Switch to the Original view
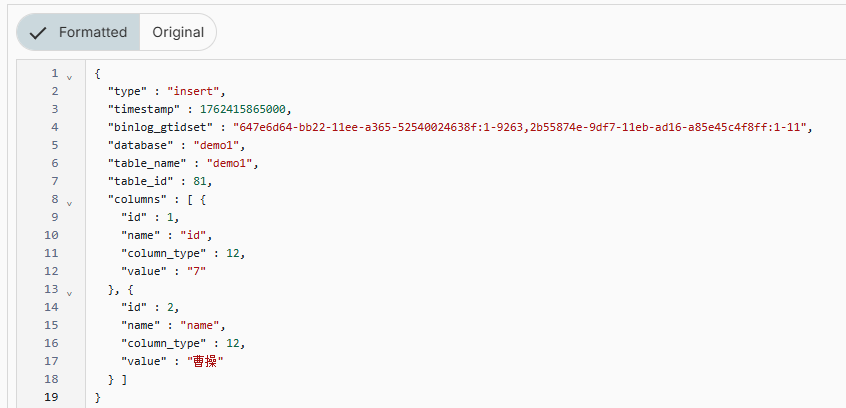The image size is (846, 408). pos(178,32)
